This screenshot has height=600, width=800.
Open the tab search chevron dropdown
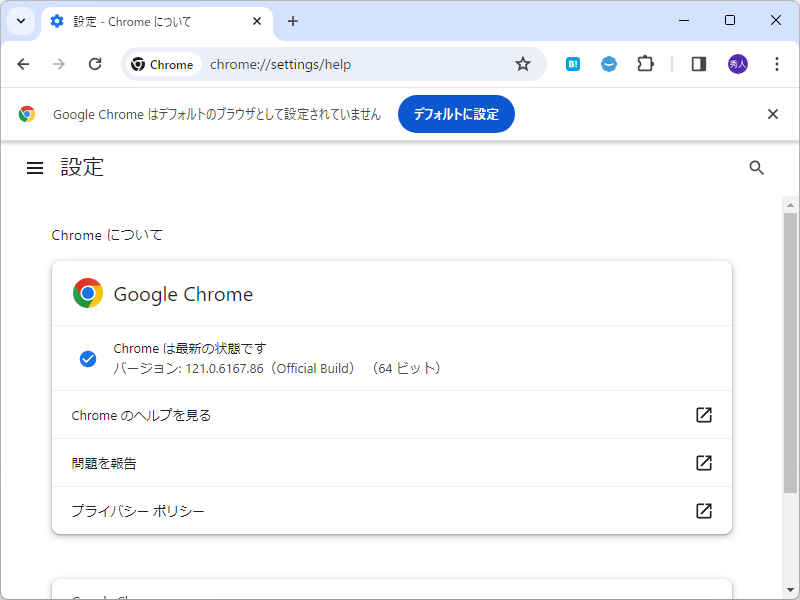coord(21,20)
